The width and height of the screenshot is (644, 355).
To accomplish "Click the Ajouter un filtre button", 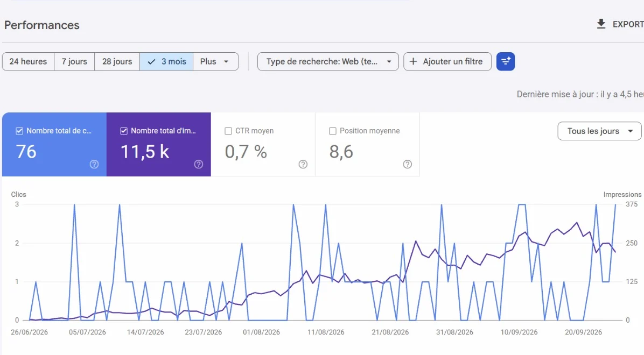I will coord(447,61).
